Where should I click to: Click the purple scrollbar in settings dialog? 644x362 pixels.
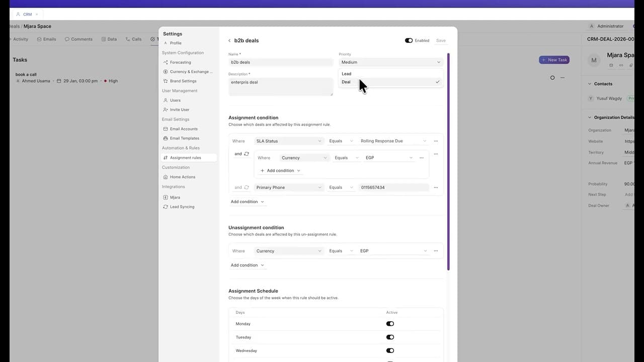click(448, 161)
